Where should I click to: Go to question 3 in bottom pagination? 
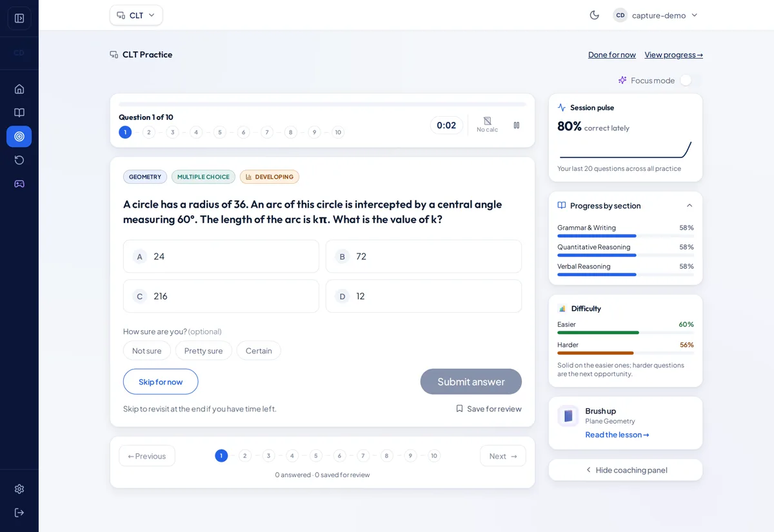pos(268,456)
